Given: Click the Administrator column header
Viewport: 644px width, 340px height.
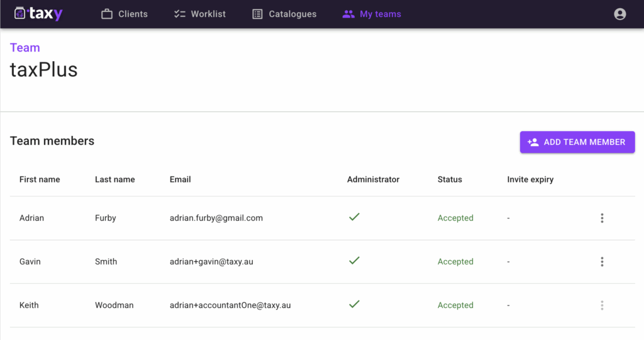Looking at the screenshot, I should (374, 179).
